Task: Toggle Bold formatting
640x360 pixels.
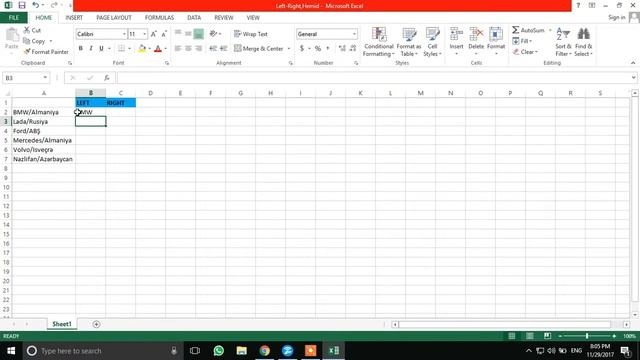Action: tap(80, 49)
